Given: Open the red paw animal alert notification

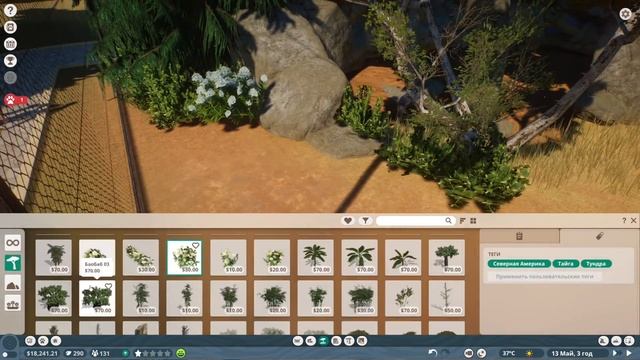Looking at the screenshot, I should coord(10,100).
